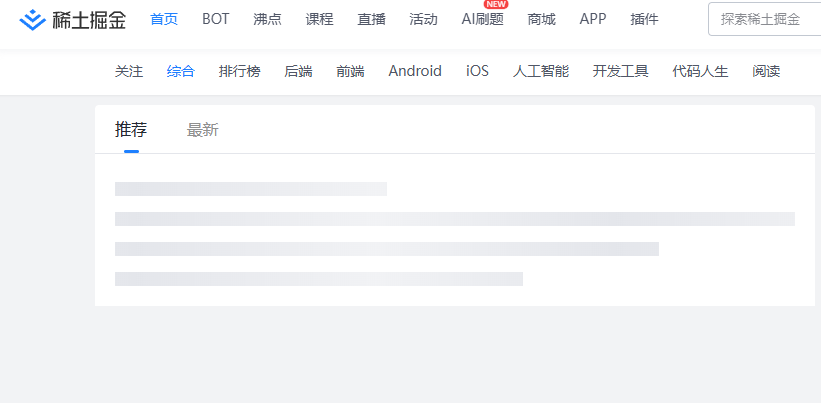Select the 人工智能 category

pyautogui.click(x=541, y=71)
